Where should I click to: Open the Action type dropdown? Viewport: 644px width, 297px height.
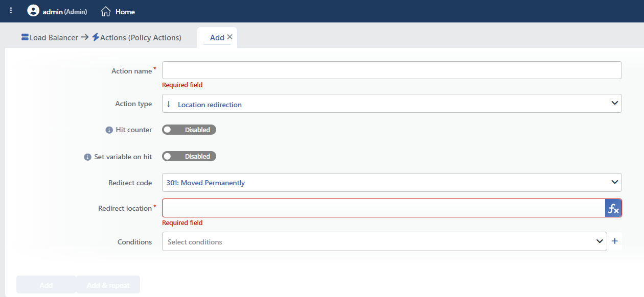tap(392, 103)
